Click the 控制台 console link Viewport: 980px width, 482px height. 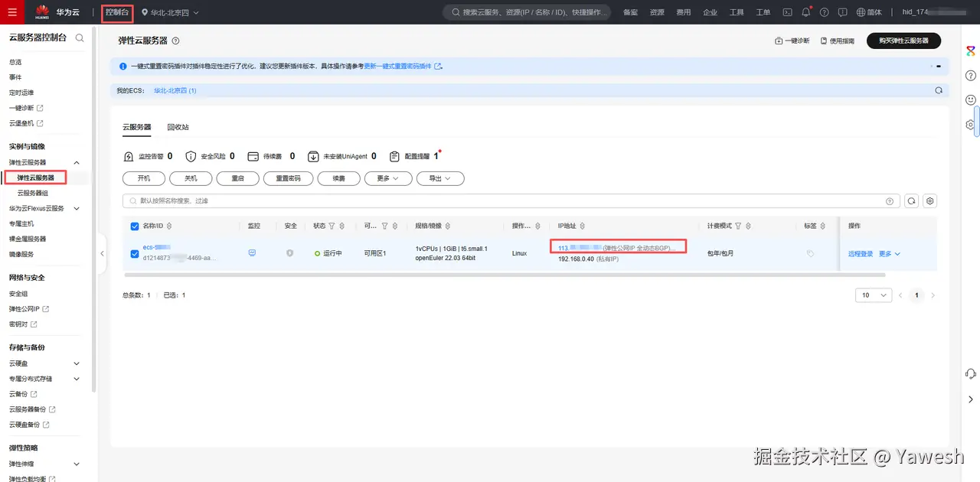tap(117, 12)
